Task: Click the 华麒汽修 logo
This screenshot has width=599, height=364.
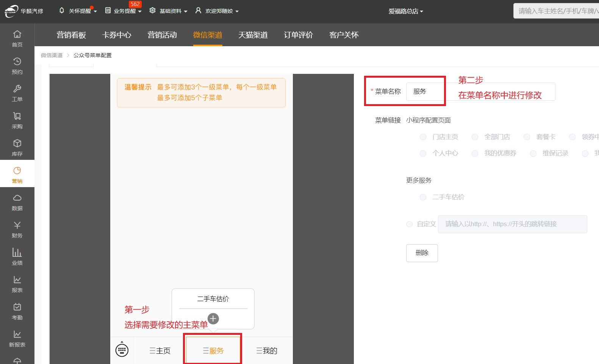Action: (x=23, y=11)
